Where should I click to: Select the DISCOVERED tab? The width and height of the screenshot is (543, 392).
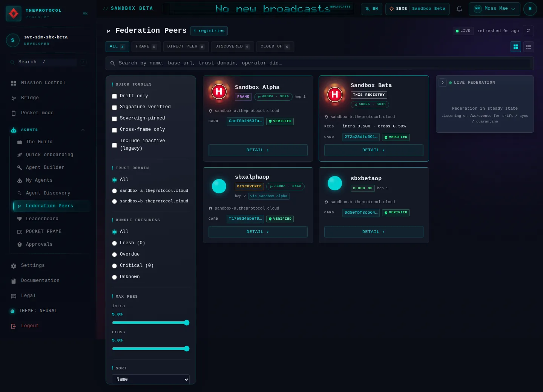(233, 46)
